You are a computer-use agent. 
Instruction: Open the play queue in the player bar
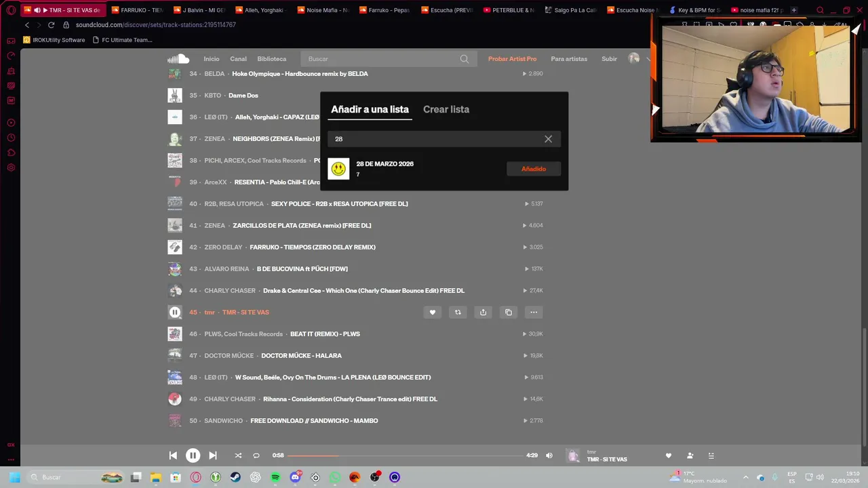pyautogui.click(x=711, y=455)
